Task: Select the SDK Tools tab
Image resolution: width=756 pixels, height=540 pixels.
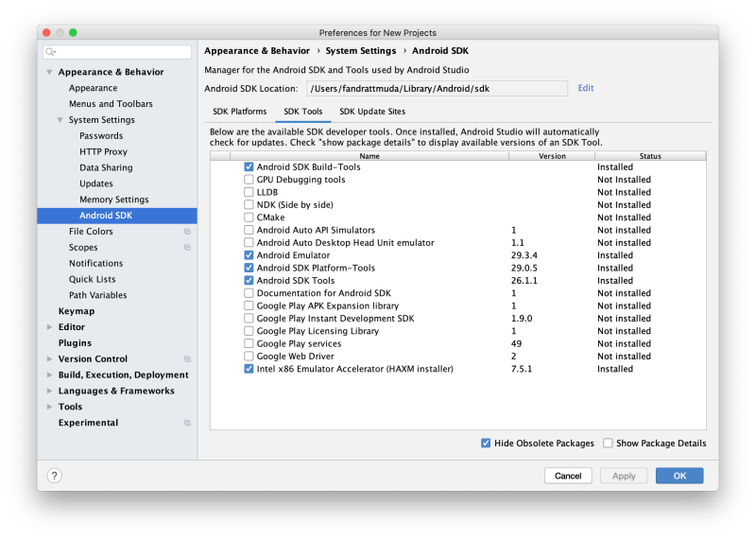Action: point(302,112)
